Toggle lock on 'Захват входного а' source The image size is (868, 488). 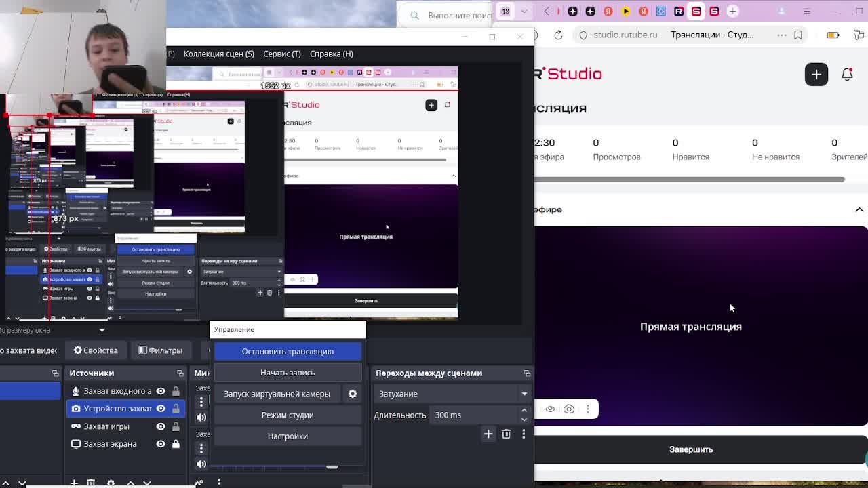176,391
